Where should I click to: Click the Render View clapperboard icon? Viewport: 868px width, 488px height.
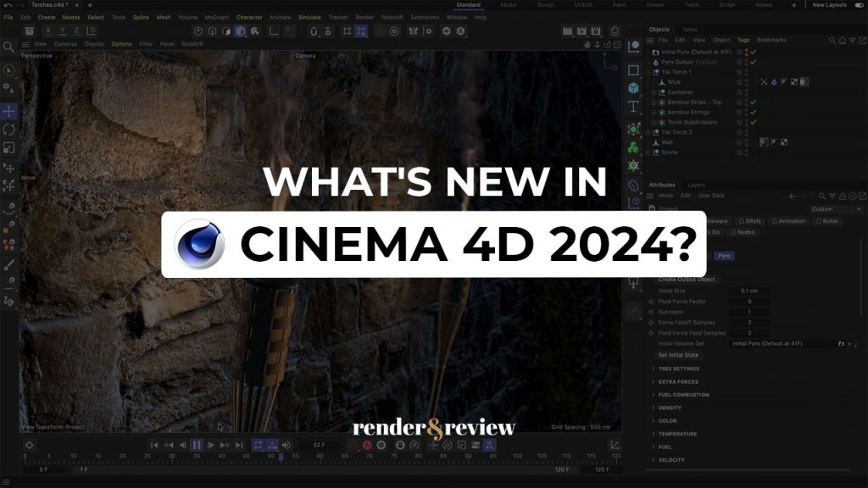pos(567,31)
